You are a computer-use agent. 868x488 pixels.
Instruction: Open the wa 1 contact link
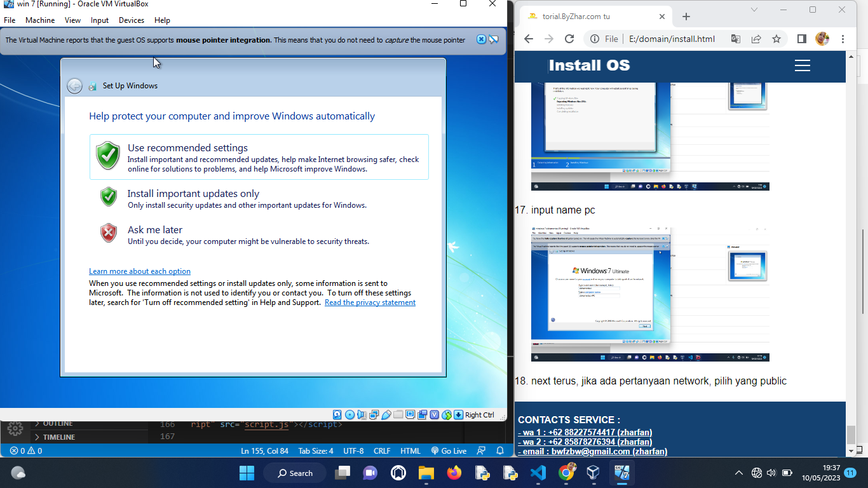coord(585,432)
